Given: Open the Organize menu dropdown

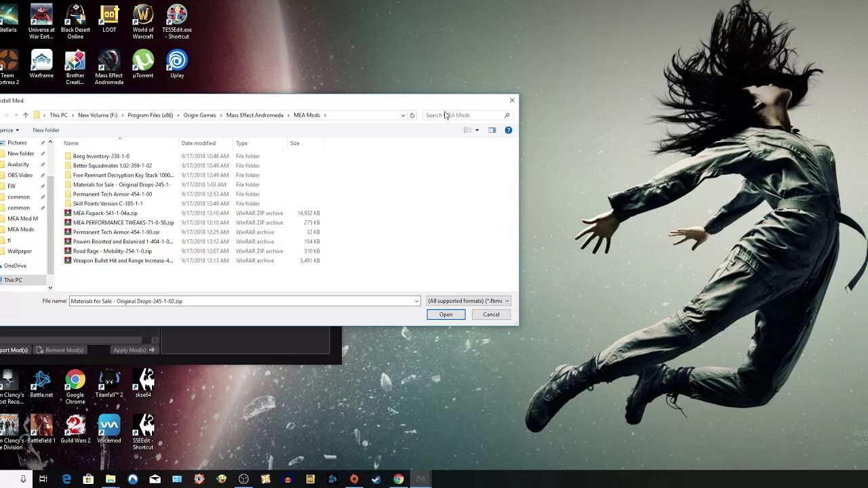Looking at the screenshot, I should (9, 130).
